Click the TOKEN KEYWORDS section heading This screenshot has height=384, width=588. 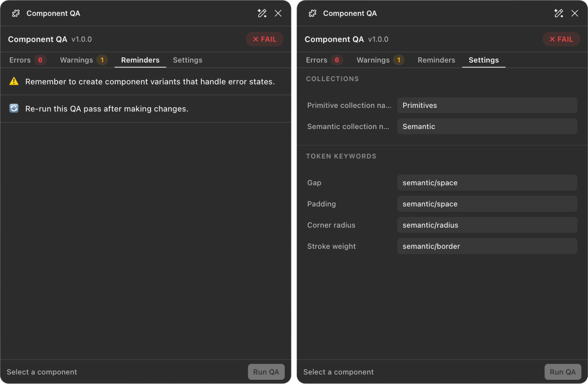point(341,156)
